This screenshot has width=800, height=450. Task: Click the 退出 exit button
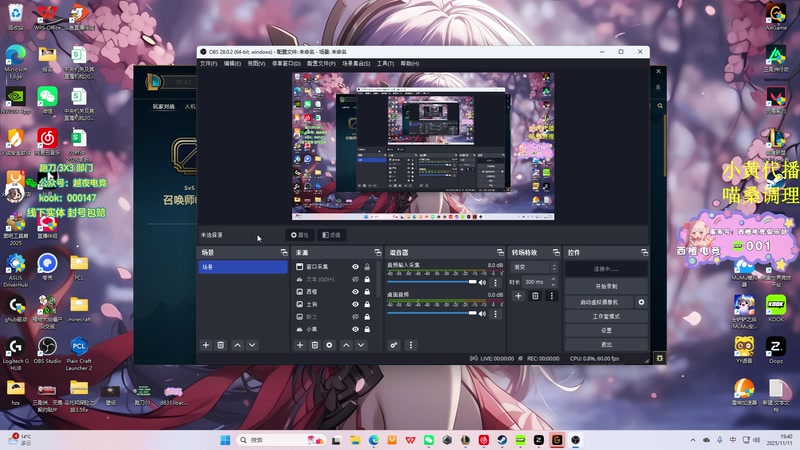[606, 344]
